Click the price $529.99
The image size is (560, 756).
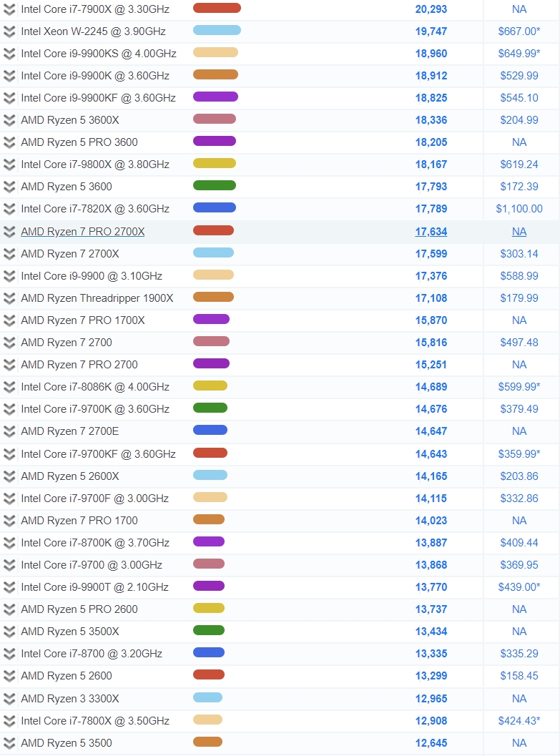tap(519, 76)
